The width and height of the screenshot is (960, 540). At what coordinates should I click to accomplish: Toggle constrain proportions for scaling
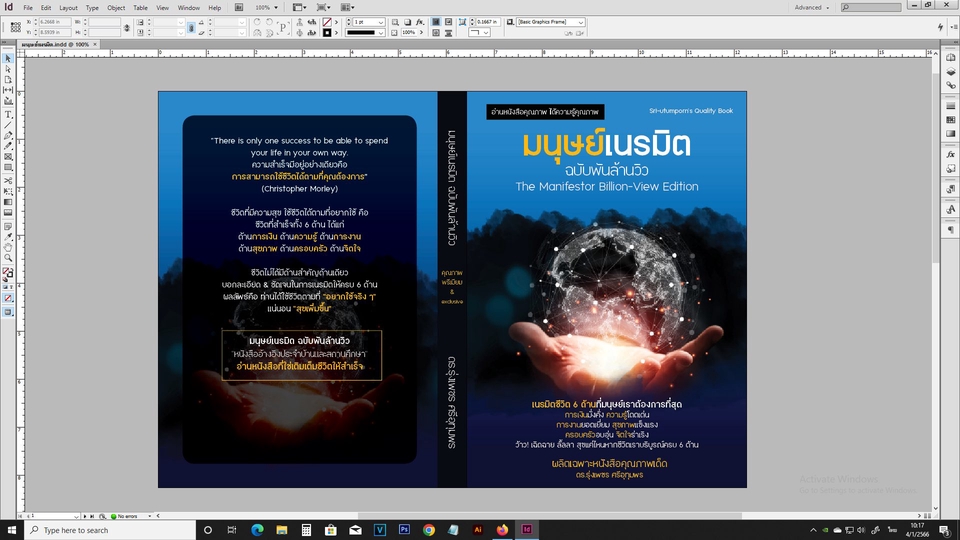tap(191, 27)
